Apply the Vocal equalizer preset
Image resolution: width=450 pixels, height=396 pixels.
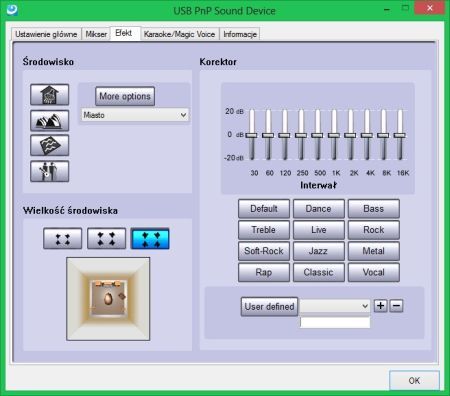pyautogui.click(x=374, y=272)
